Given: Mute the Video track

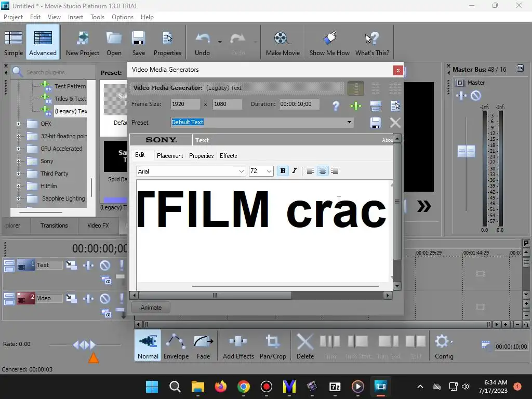Looking at the screenshot, I should (105, 299).
